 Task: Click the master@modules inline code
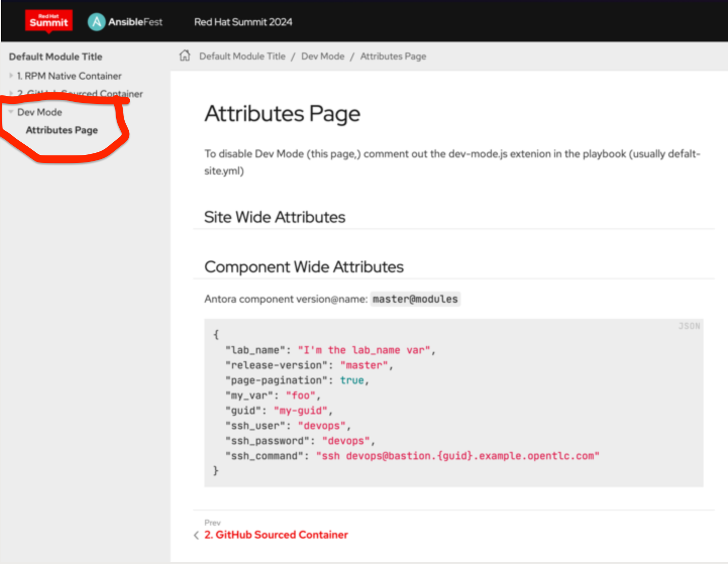click(x=415, y=299)
